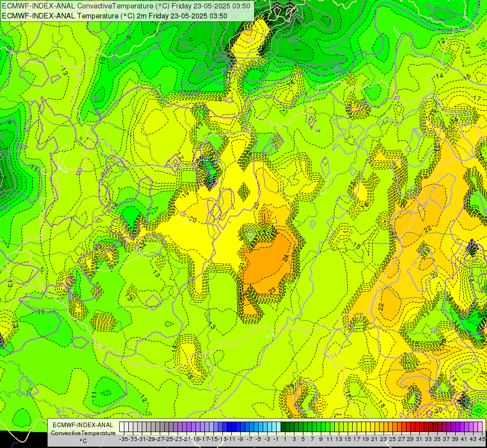The height and width of the screenshot is (448, 487).
Task: Select the legend swatch above the 25 label
Action: (x=390, y=427)
